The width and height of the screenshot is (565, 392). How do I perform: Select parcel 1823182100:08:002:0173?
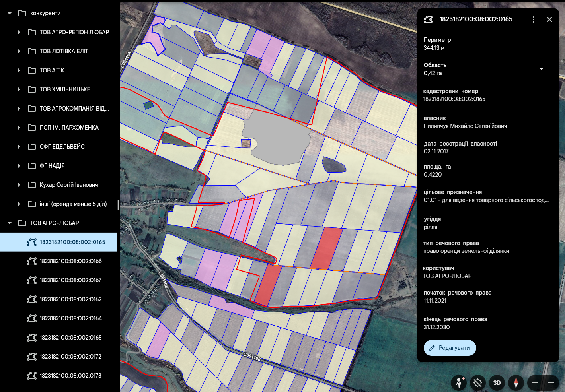click(x=70, y=376)
